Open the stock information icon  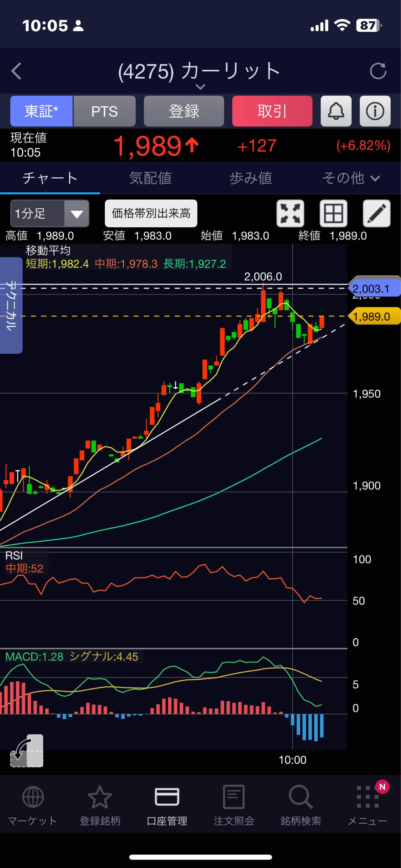click(375, 111)
